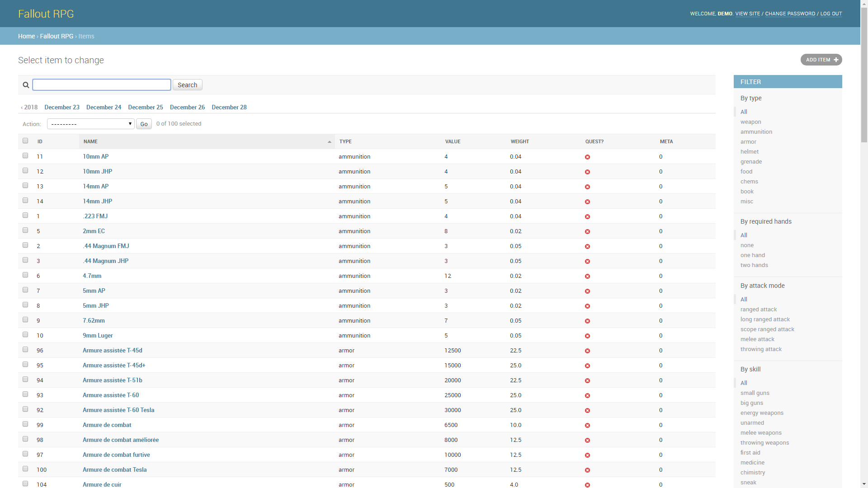Click the quest status icon for 9mm Luger
Viewport: 868px width, 488px height.
pos(587,336)
